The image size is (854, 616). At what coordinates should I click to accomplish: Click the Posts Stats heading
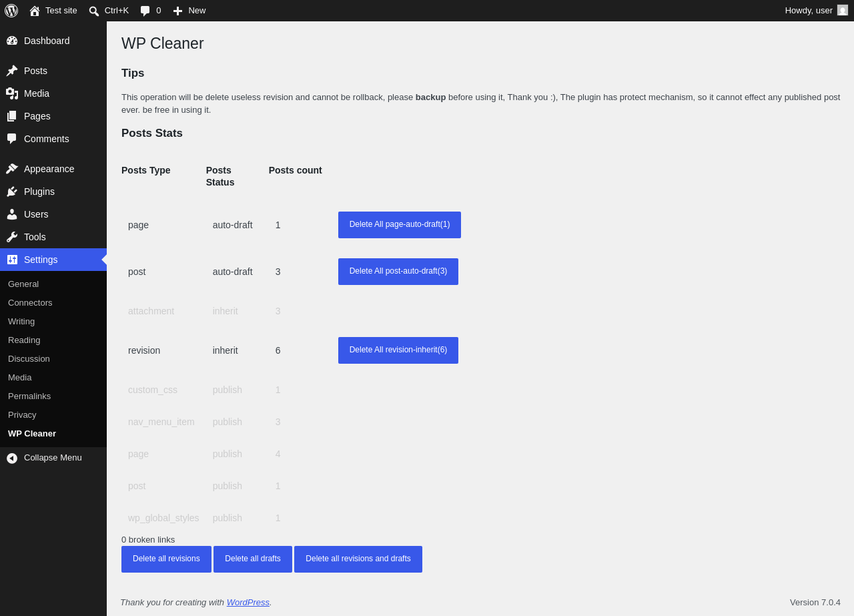[152, 133]
